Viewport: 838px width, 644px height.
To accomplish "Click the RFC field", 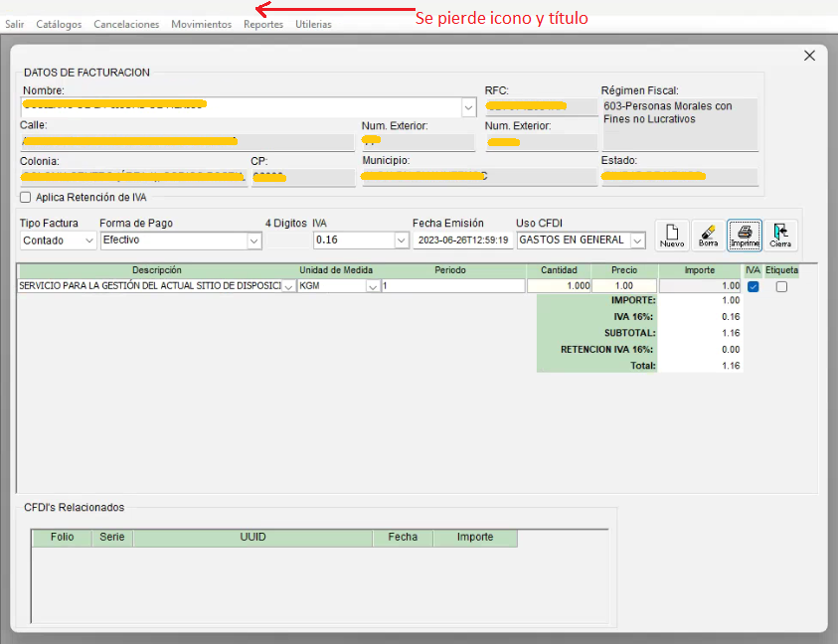I will click(x=541, y=106).
